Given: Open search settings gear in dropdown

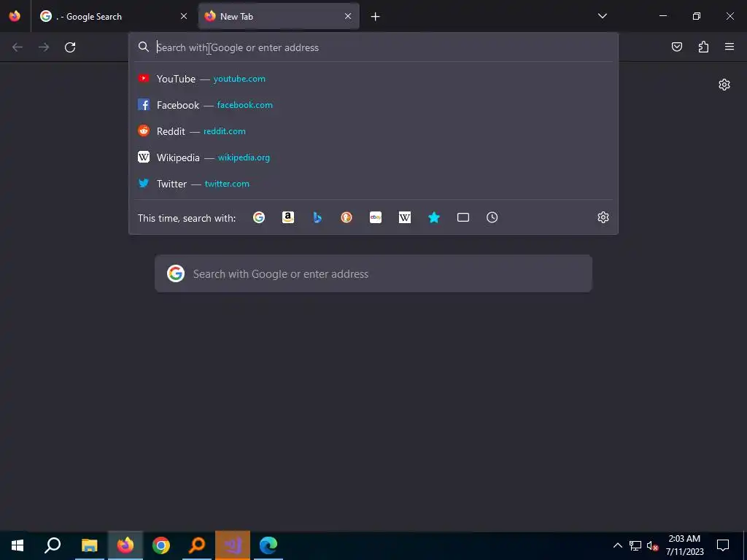Looking at the screenshot, I should (x=603, y=217).
